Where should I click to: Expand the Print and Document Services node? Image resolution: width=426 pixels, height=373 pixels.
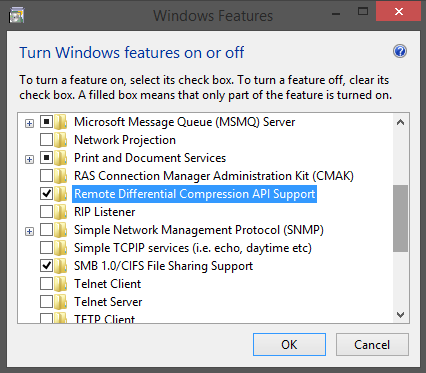[29, 160]
